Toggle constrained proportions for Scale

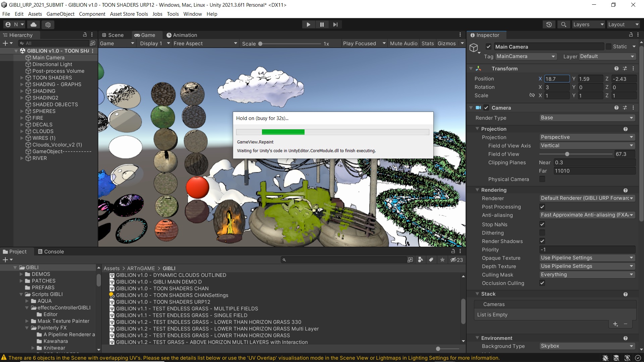pyautogui.click(x=532, y=96)
